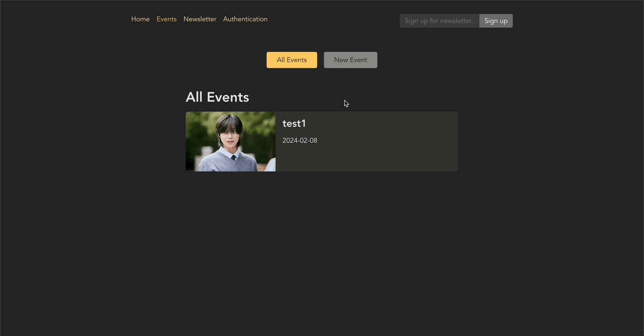Open the test1 event thumbnail image
Viewport: 644px width, 336px height.
(x=230, y=142)
